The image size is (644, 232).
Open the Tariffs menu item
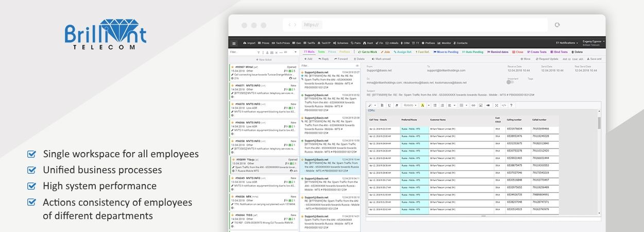pyautogui.click(x=310, y=43)
